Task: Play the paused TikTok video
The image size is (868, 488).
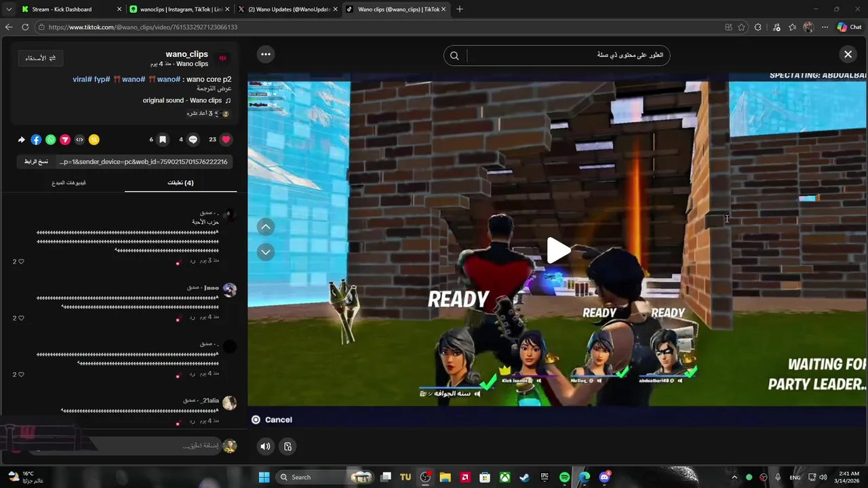Action: coord(557,251)
